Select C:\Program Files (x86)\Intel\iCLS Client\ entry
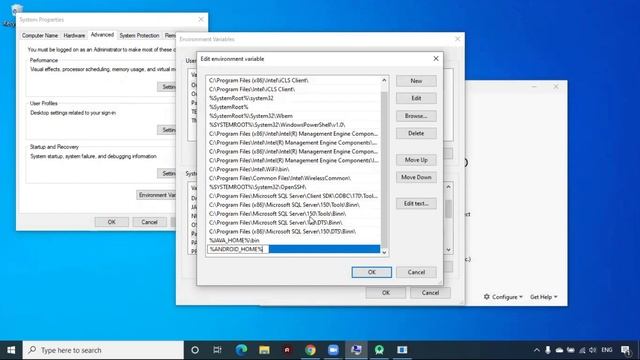Image resolution: width=640 pixels, height=360 pixels. pos(293,80)
